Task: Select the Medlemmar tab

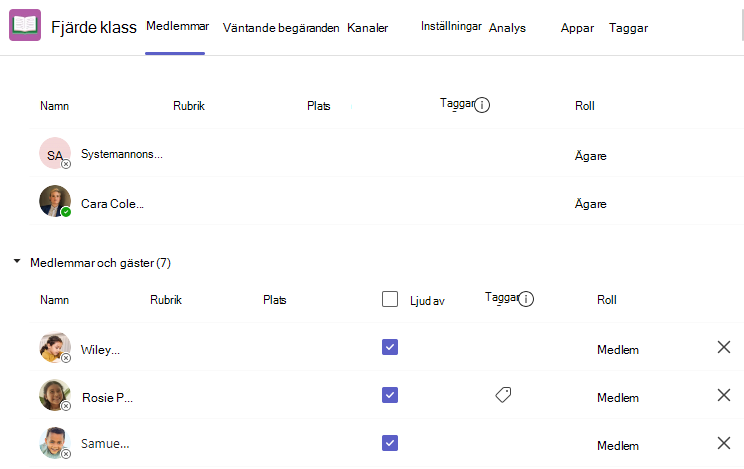Action: [177, 26]
